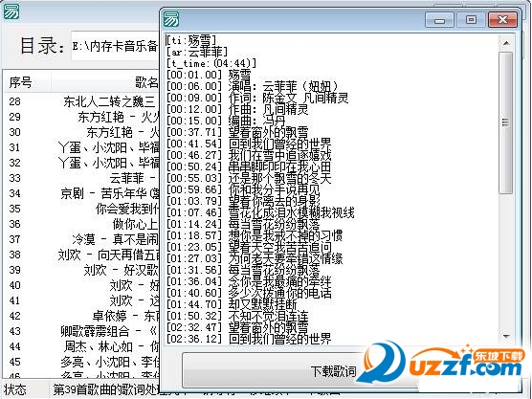Click lyric line 作曲: 凡间精灵

click(x=237, y=109)
